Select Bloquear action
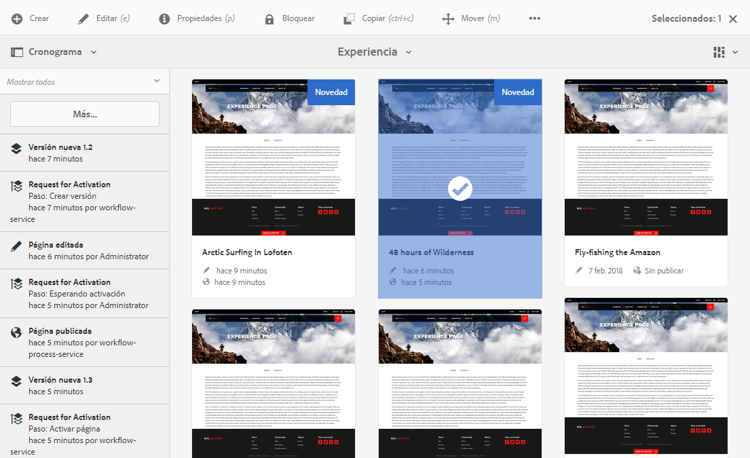 [x=298, y=18]
